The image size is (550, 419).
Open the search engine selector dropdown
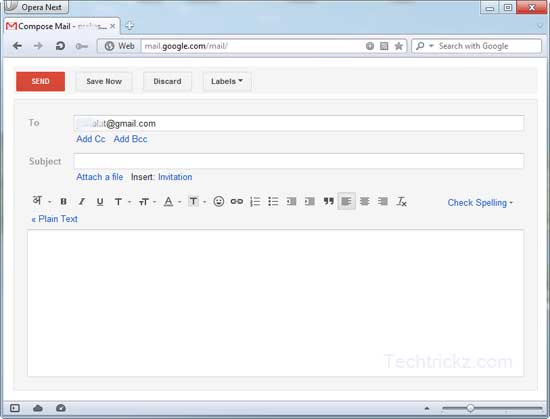click(x=424, y=46)
